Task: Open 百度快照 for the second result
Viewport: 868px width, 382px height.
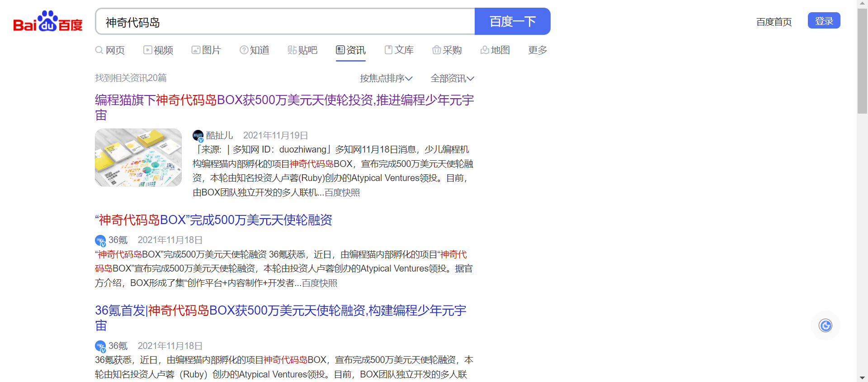Action: click(x=320, y=283)
